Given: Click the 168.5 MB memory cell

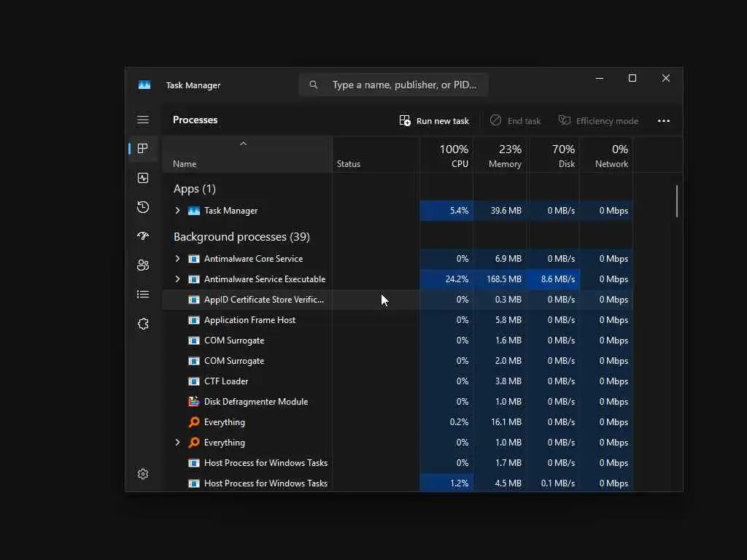Looking at the screenshot, I should 500,279.
